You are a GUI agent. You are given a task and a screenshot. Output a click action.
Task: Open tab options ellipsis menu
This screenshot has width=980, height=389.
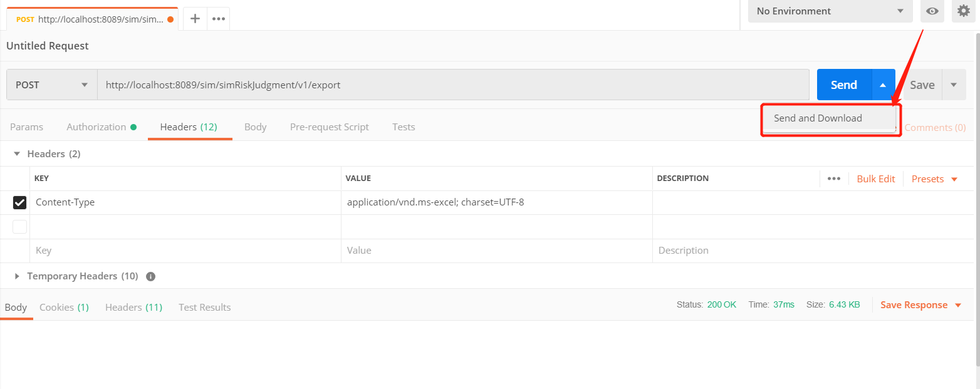point(218,19)
